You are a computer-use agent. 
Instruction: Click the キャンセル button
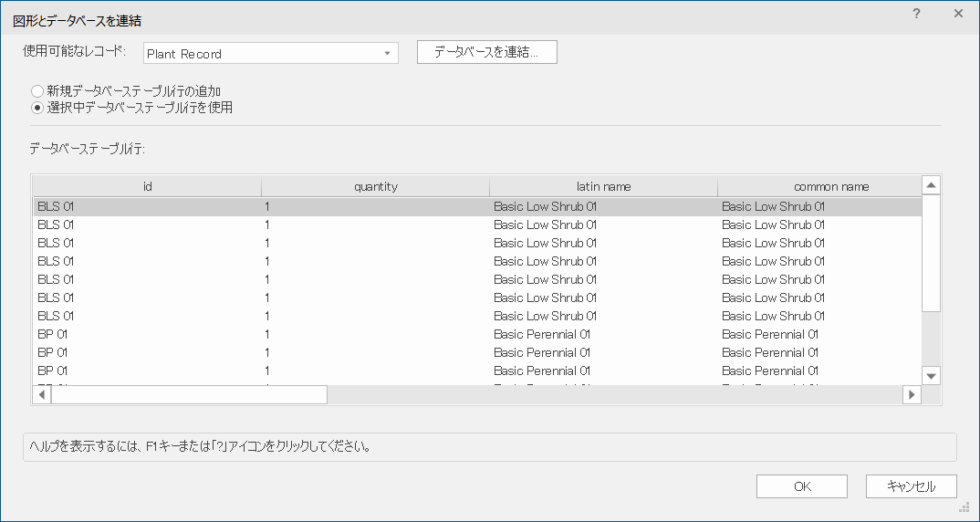911,486
